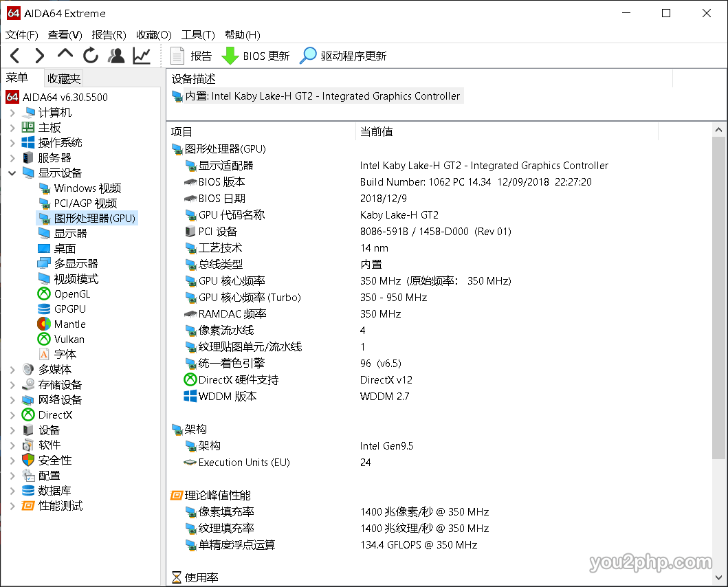Expand the 存储设备 tree node
Viewport: 728px width, 587px height.
tap(12, 384)
